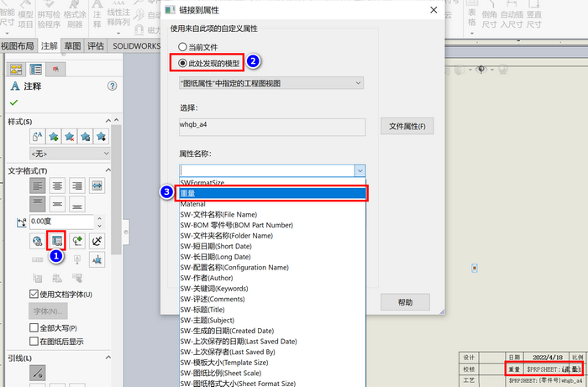Click the Load Style star icon

click(101, 136)
